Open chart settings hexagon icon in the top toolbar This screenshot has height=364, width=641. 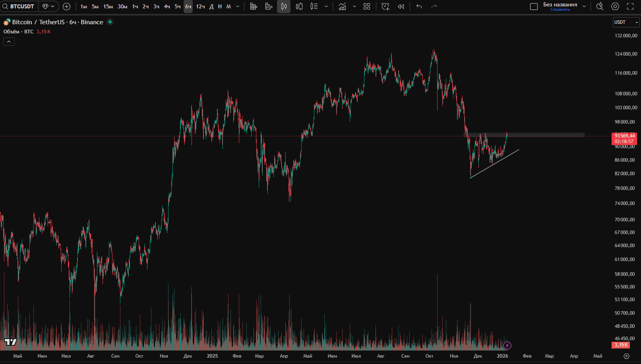click(615, 6)
